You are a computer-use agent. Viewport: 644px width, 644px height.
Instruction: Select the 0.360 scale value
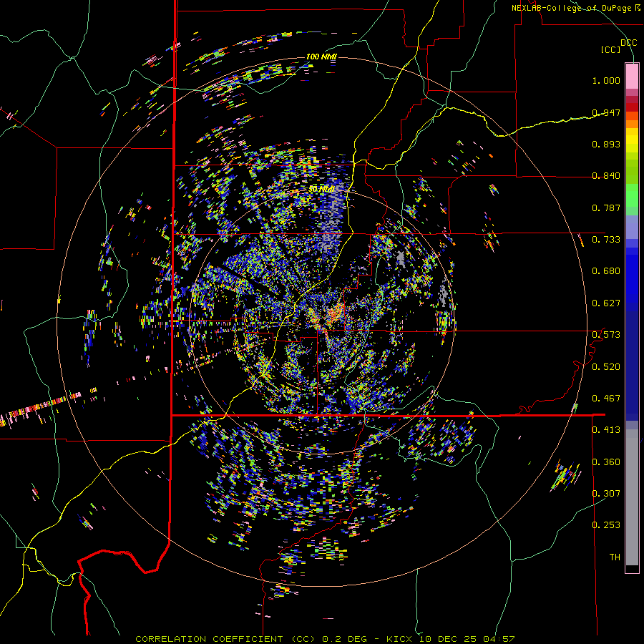point(606,462)
